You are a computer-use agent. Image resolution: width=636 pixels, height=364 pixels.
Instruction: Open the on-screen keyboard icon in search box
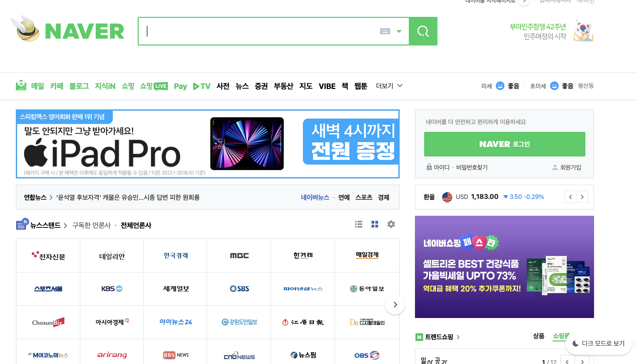pos(385,31)
